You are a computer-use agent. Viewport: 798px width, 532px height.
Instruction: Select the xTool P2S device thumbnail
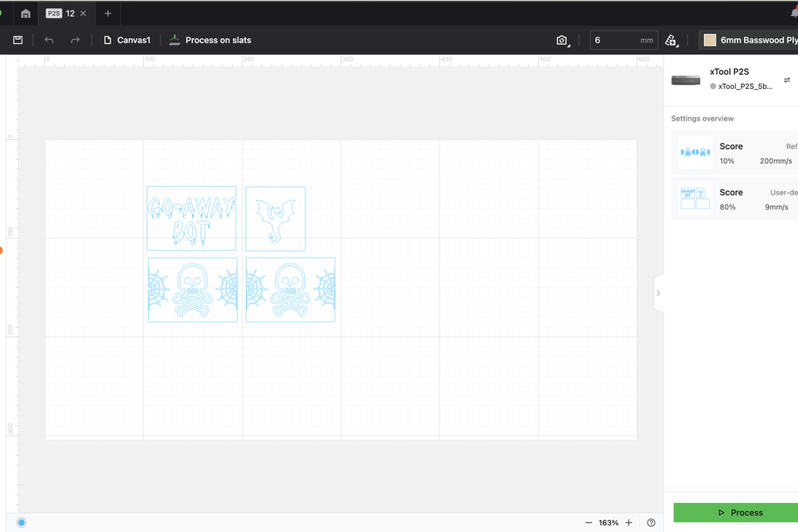686,80
